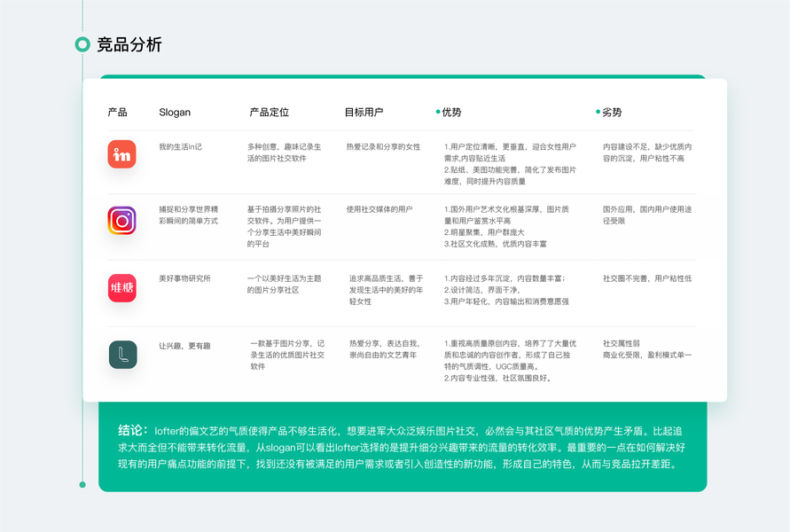Viewport: 790px width, 532px height.
Task: Click positioning text 基于拍摄分享照片的社交软件
Action: coord(284,215)
